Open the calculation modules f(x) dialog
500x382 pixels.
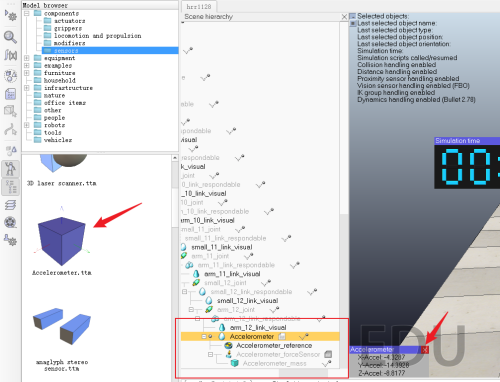pos(10,55)
